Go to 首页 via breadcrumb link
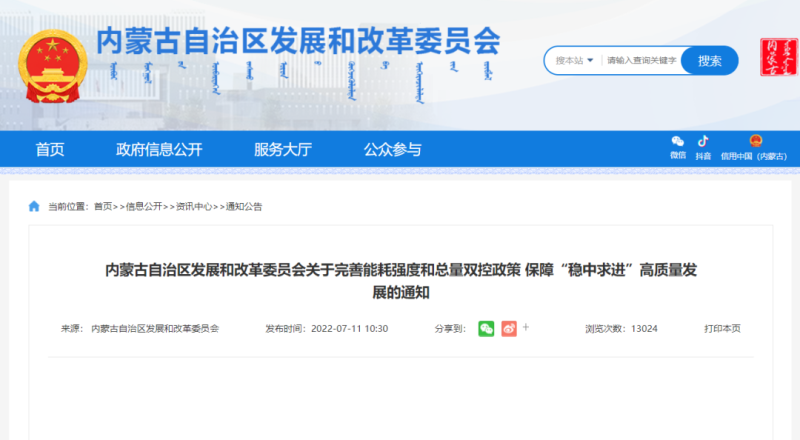Viewport: 800px width, 440px height. (103, 207)
